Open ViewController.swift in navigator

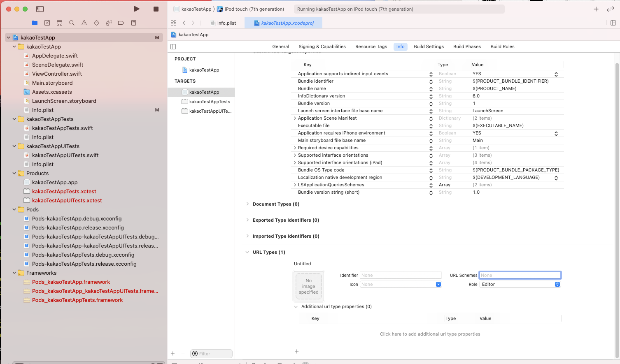click(57, 74)
